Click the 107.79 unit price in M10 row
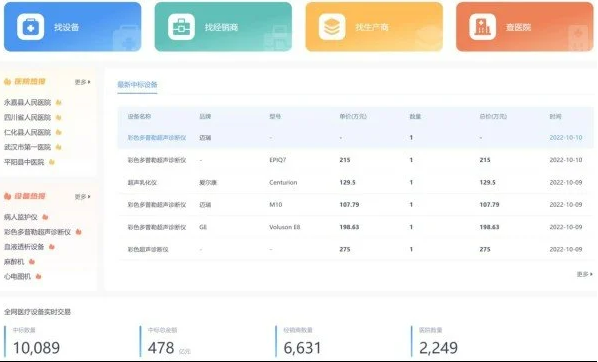598x362 pixels. pyautogui.click(x=349, y=205)
